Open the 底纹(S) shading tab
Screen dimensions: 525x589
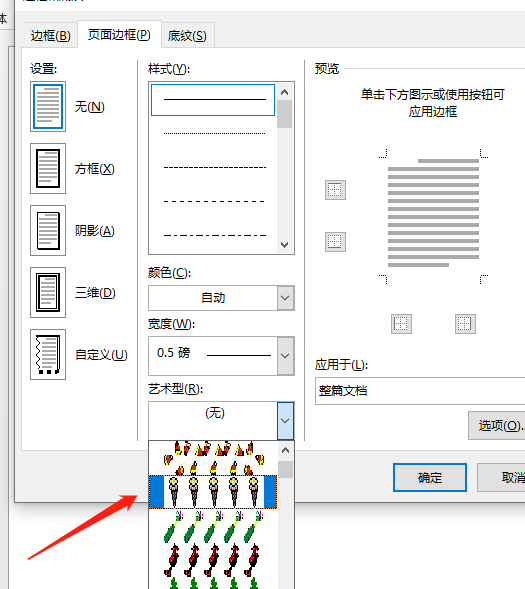pyautogui.click(x=187, y=36)
